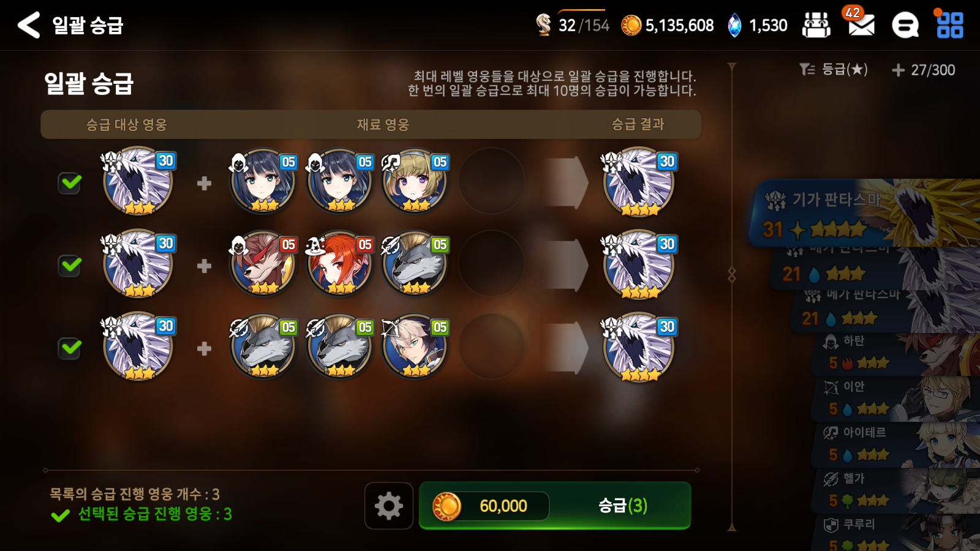Click the divider handle on the hero list edge

pos(732,274)
